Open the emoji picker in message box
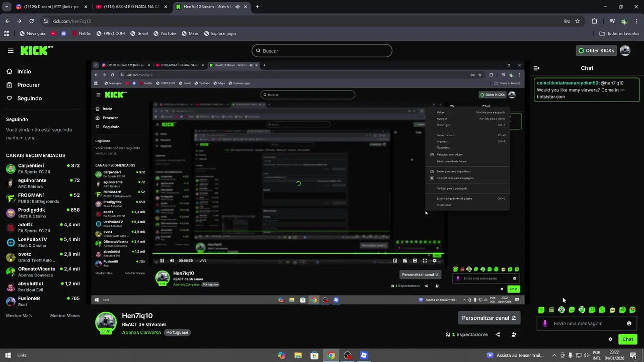This screenshot has width=644, height=362. coord(629,323)
